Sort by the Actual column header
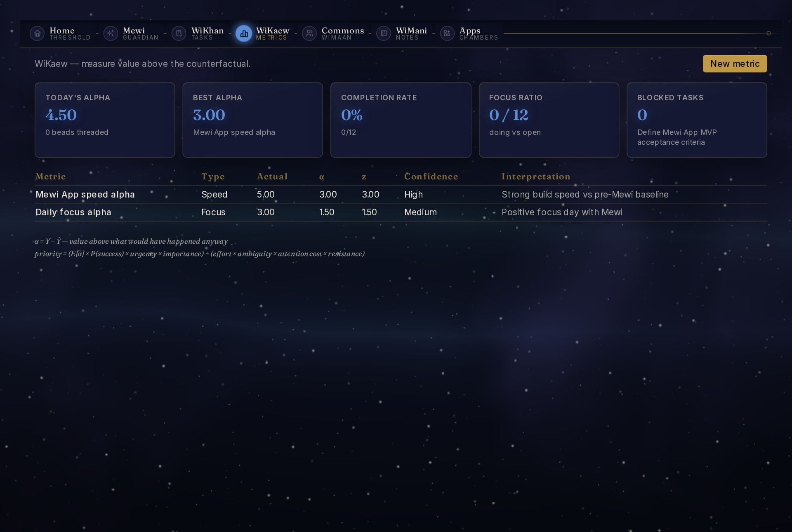792x532 pixels. click(272, 177)
